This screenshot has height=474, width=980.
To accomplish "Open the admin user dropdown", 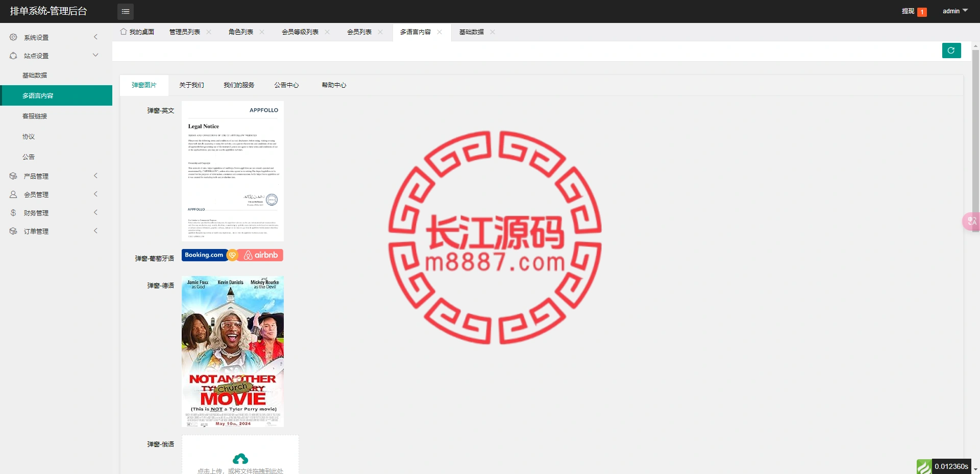I will coord(954,11).
